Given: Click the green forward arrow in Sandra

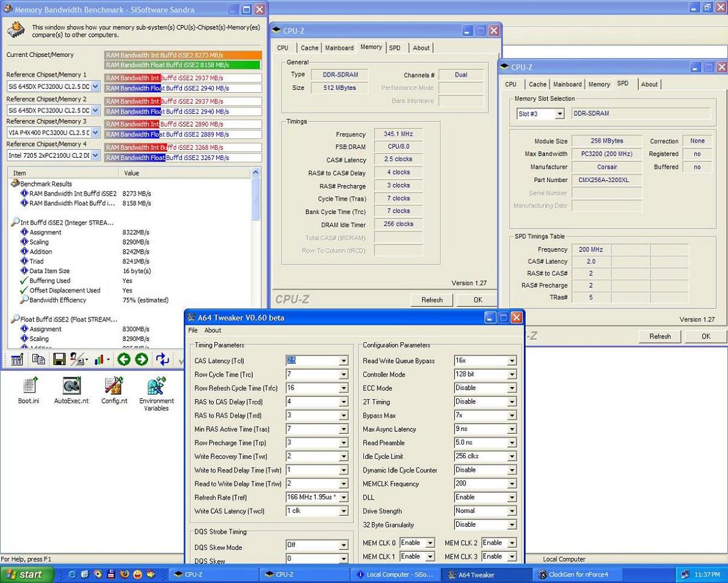Looking at the screenshot, I should (x=142, y=359).
